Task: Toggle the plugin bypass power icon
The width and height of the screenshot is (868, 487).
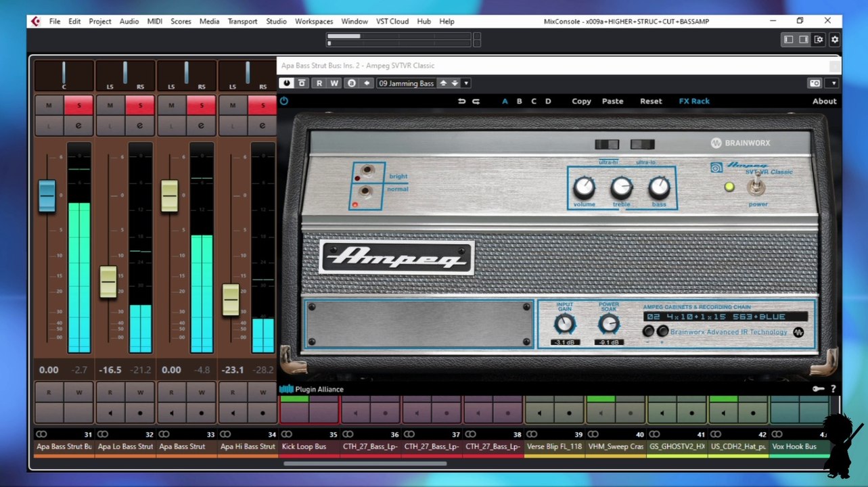Action: (284, 101)
